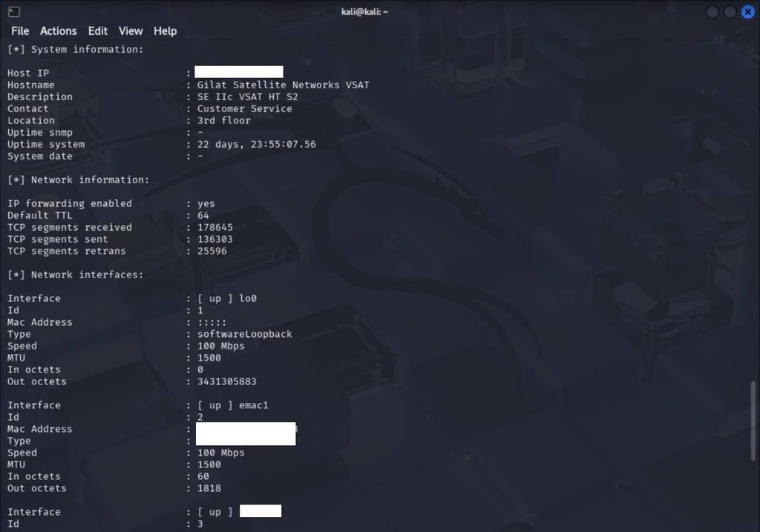Click emac1 out octets value '1818'
Viewport: 760px width, 532px height.
pos(209,488)
